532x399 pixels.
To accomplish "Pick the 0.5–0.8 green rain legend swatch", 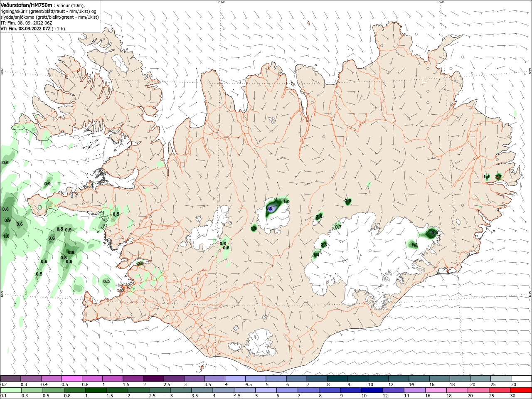I will [54, 390].
